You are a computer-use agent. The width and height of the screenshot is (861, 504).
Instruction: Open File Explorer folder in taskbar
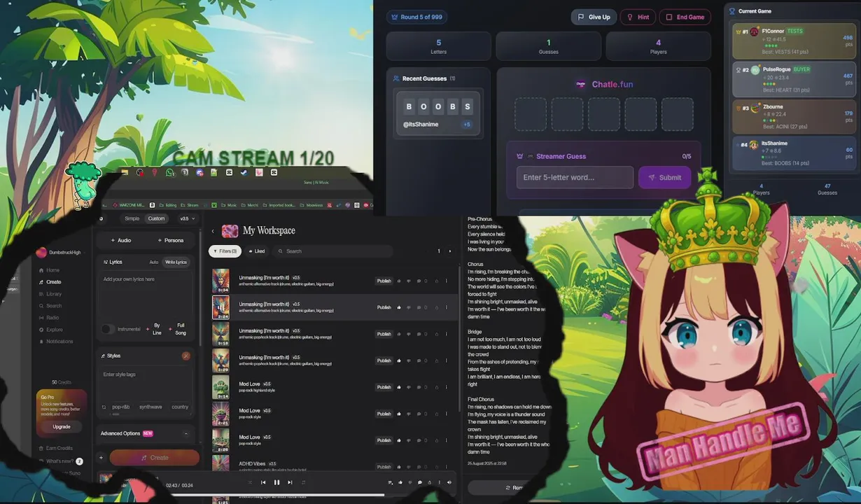click(125, 172)
